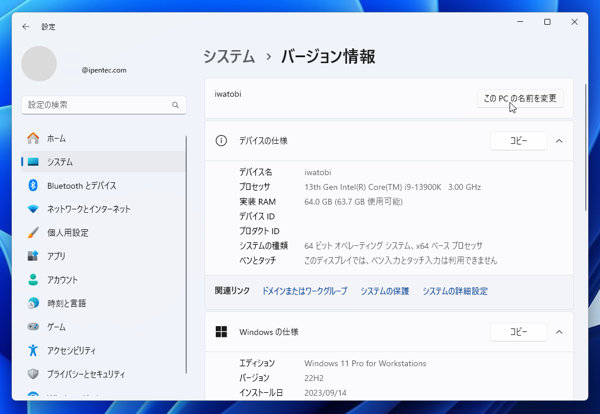Collapse the デバイスの仕様 section
The height and width of the screenshot is (414, 600).
559,141
